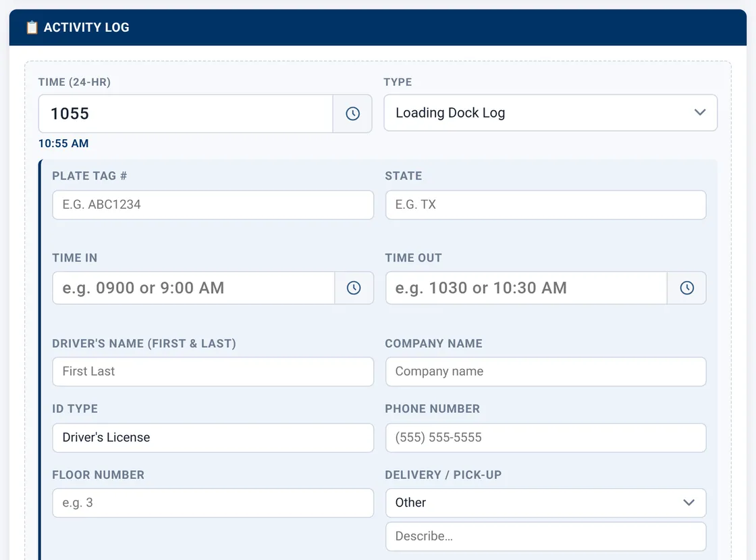Select the Driver's Name input field
Viewport: 756px width, 560px height.
coord(213,372)
